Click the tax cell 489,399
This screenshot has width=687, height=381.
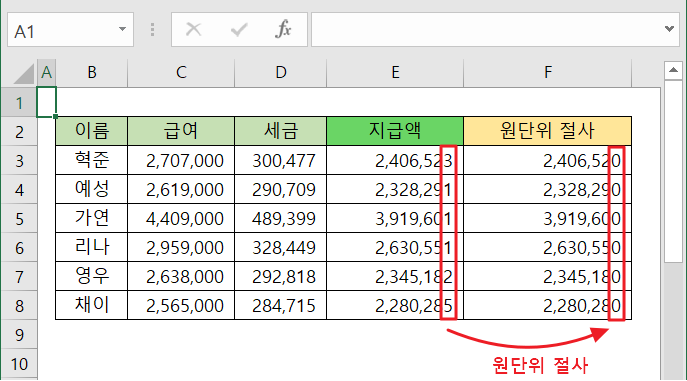point(280,218)
